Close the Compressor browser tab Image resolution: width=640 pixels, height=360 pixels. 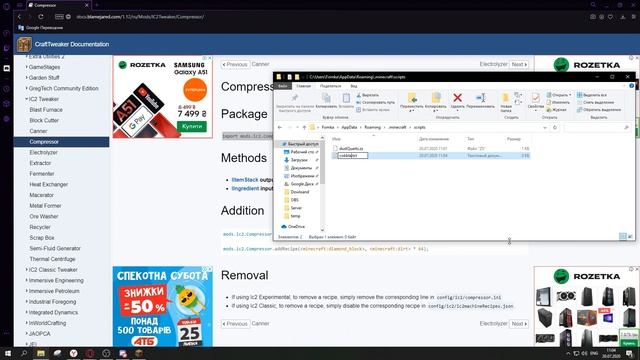[x=87, y=5]
